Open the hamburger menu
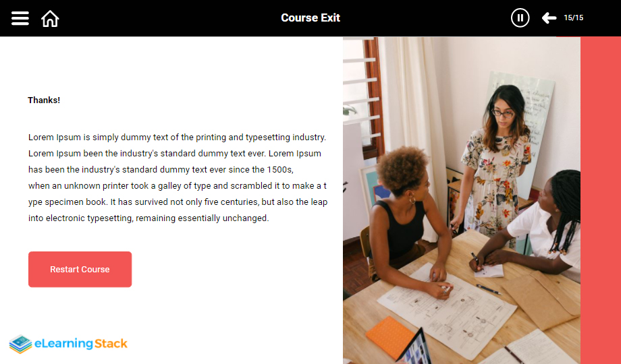 (20, 18)
